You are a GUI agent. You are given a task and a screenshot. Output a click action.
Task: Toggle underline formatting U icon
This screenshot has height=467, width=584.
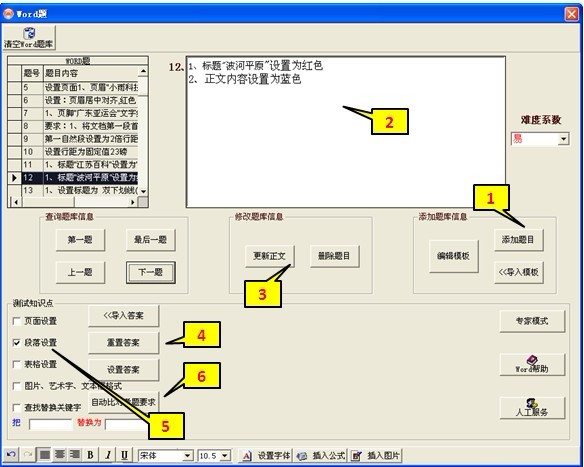tap(124, 455)
